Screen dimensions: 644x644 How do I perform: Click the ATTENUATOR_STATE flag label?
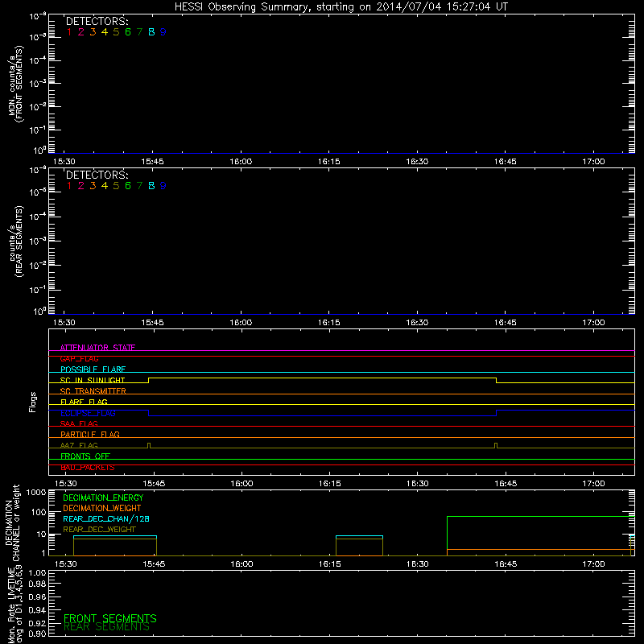[x=97, y=348]
